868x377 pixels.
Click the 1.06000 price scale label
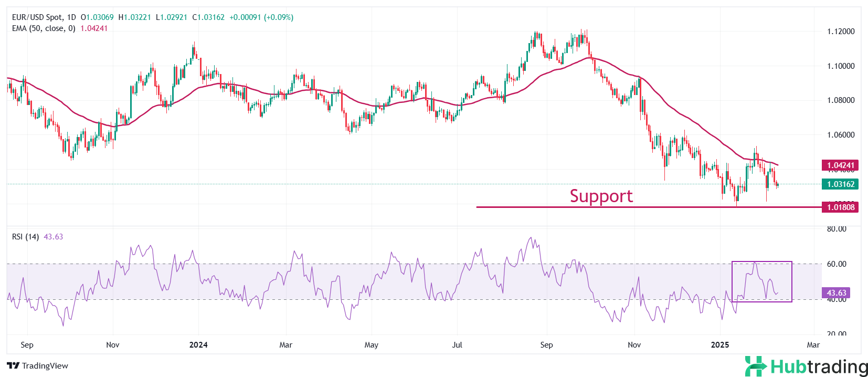coord(841,135)
